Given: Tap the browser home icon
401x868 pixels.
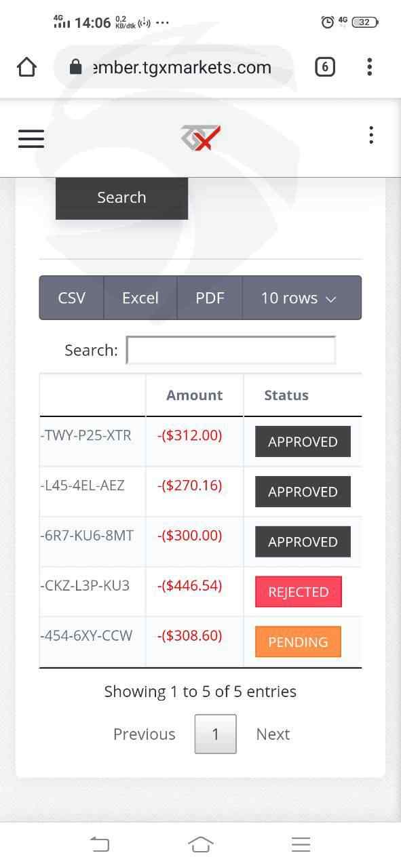Looking at the screenshot, I should 26,66.
